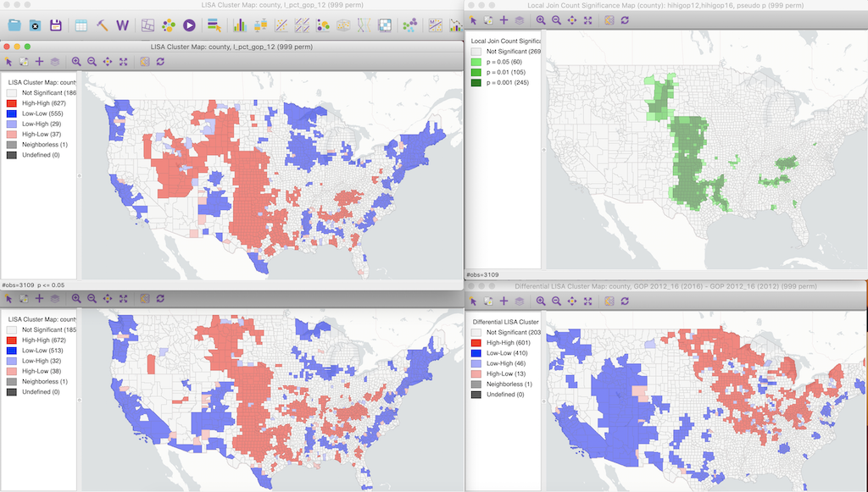Click zoom in on the Local Join Count map
Screen dimensions: 868x492
pyautogui.click(x=541, y=19)
